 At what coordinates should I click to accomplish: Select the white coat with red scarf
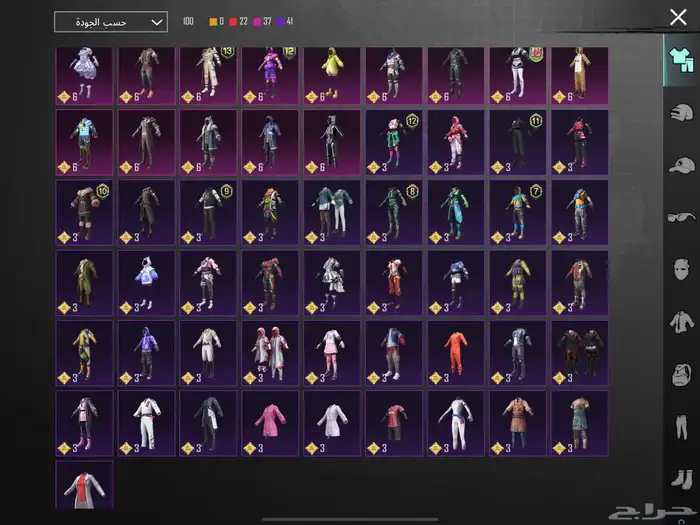(x=84, y=485)
